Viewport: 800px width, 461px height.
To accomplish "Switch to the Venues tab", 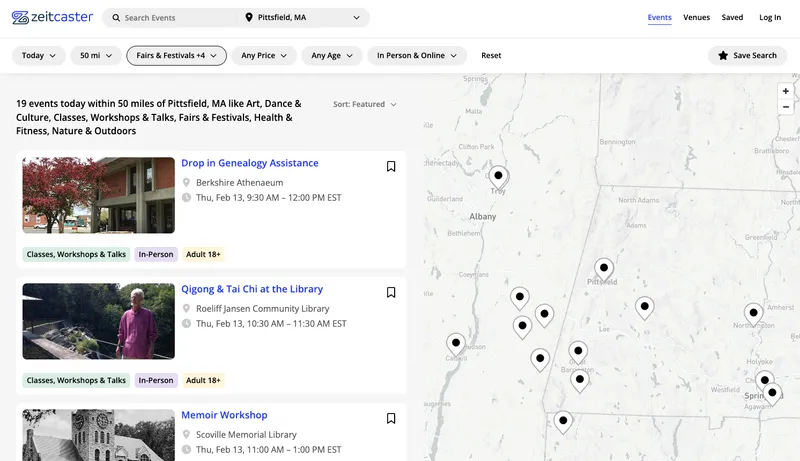I will [696, 18].
